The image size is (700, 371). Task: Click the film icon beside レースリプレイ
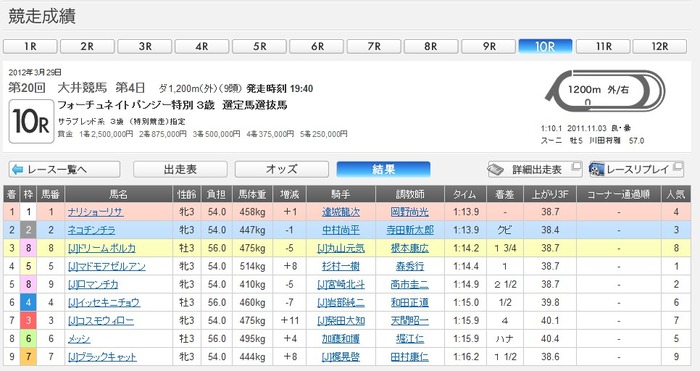(x=596, y=170)
